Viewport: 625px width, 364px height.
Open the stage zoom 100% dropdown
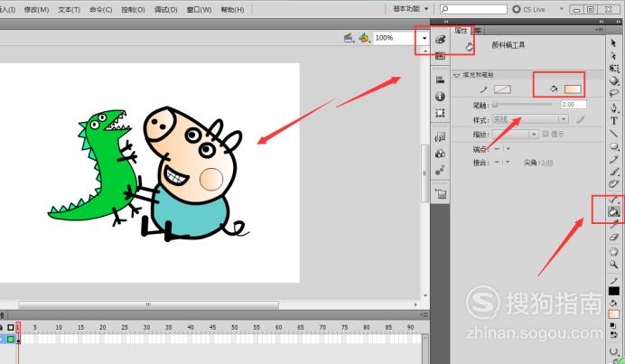coord(424,38)
